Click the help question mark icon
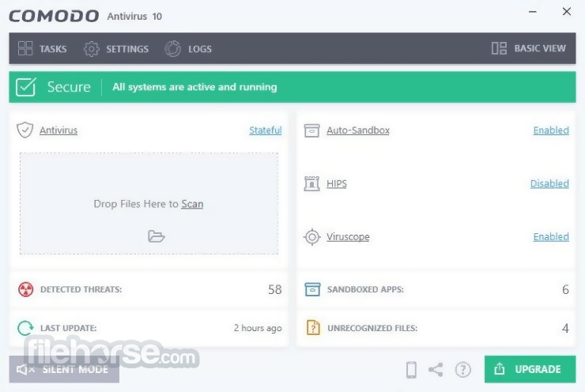 [463, 370]
